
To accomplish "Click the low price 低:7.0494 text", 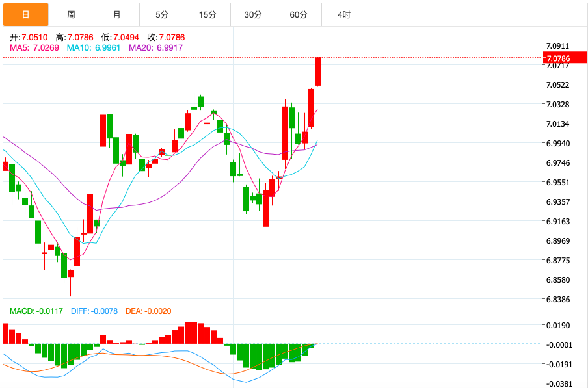I will click(x=120, y=38).
